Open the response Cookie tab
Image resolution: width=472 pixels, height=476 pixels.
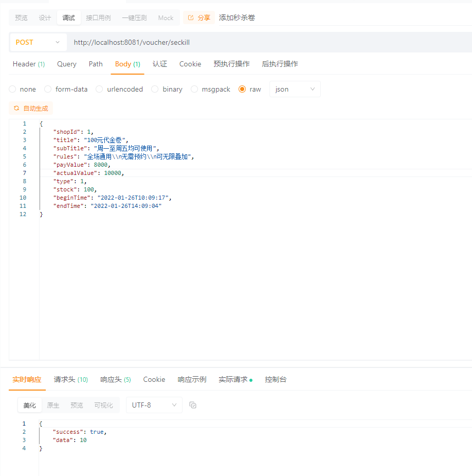tap(154, 379)
